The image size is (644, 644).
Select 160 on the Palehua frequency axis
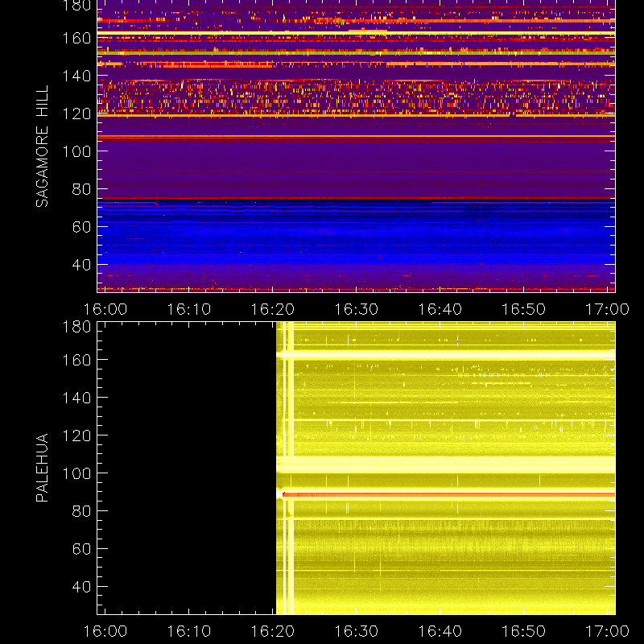coord(76,360)
